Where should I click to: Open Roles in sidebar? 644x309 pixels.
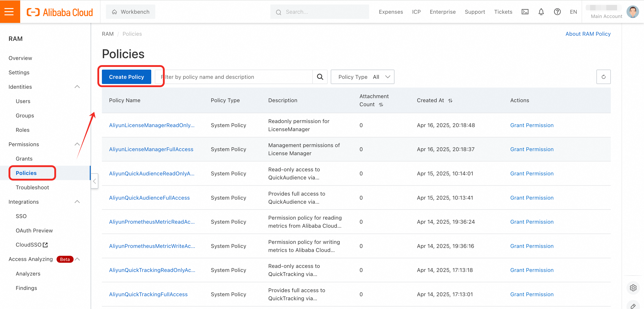[x=22, y=130]
